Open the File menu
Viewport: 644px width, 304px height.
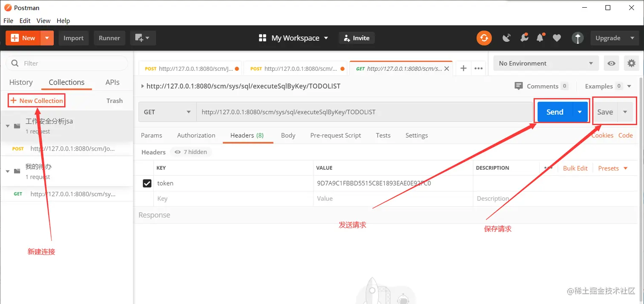pos(9,20)
